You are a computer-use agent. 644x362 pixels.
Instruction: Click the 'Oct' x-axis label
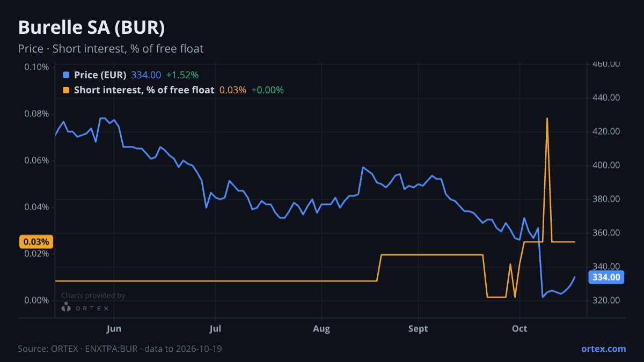tap(519, 329)
